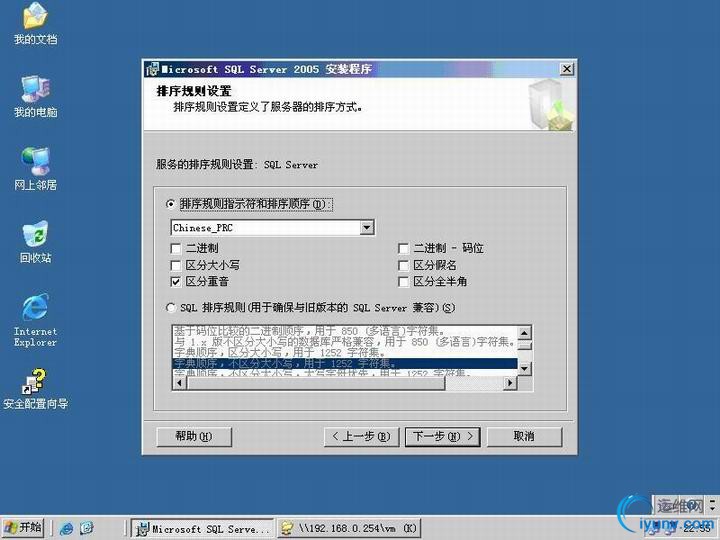
Task: Select the 网上邻居 desktop icon
Action: click(x=35, y=169)
